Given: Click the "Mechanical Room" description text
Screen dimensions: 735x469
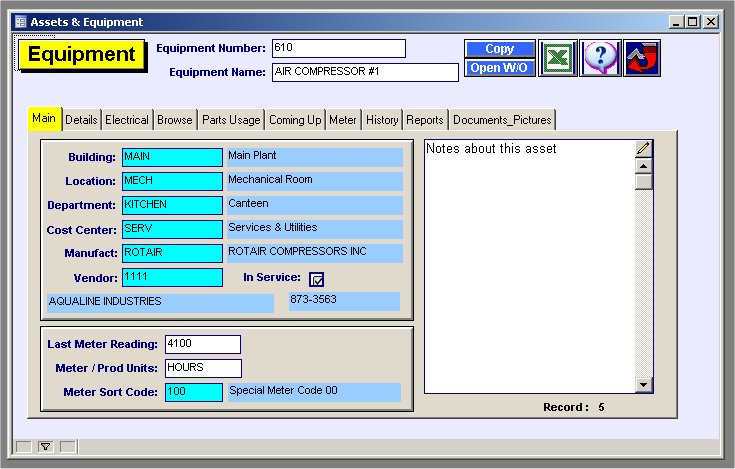Looking at the screenshot, I should click(x=270, y=179).
